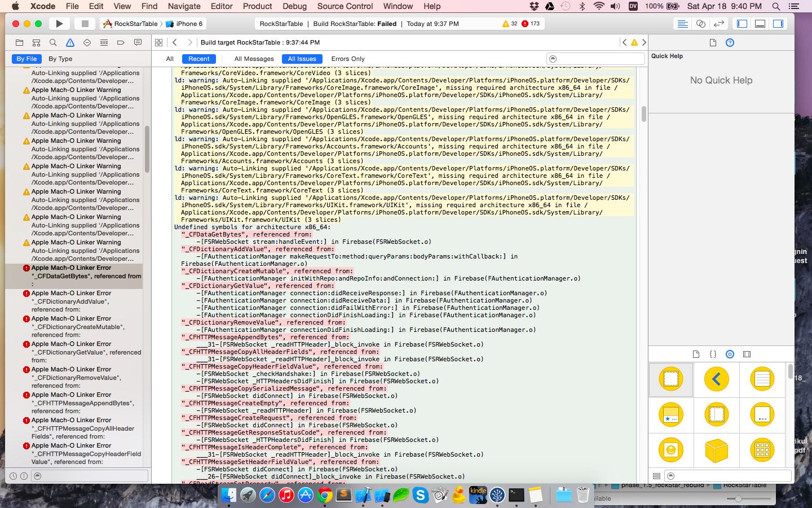The width and height of the screenshot is (812, 508).
Task: Open the Breakpoint navigator
Action: click(121, 42)
